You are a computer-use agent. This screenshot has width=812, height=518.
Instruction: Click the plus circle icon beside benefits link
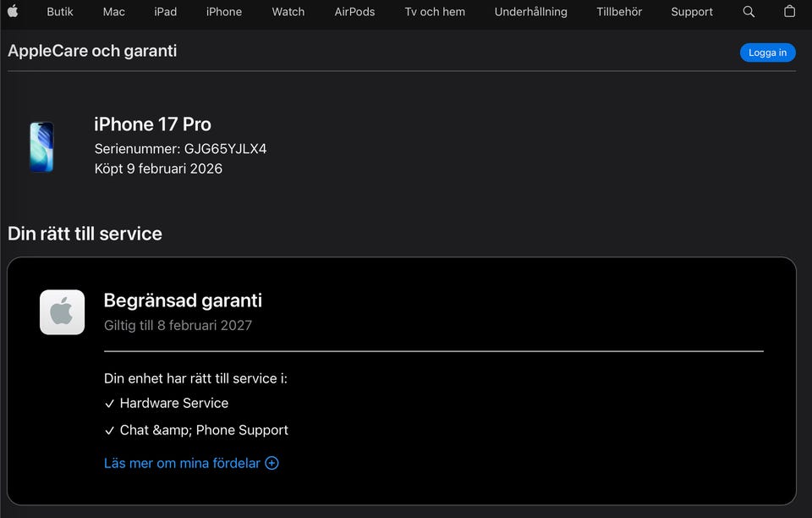point(272,463)
